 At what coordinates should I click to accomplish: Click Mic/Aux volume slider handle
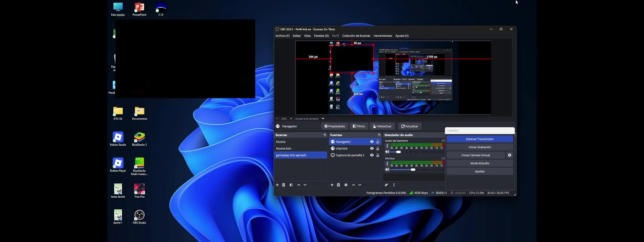point(413,169)
